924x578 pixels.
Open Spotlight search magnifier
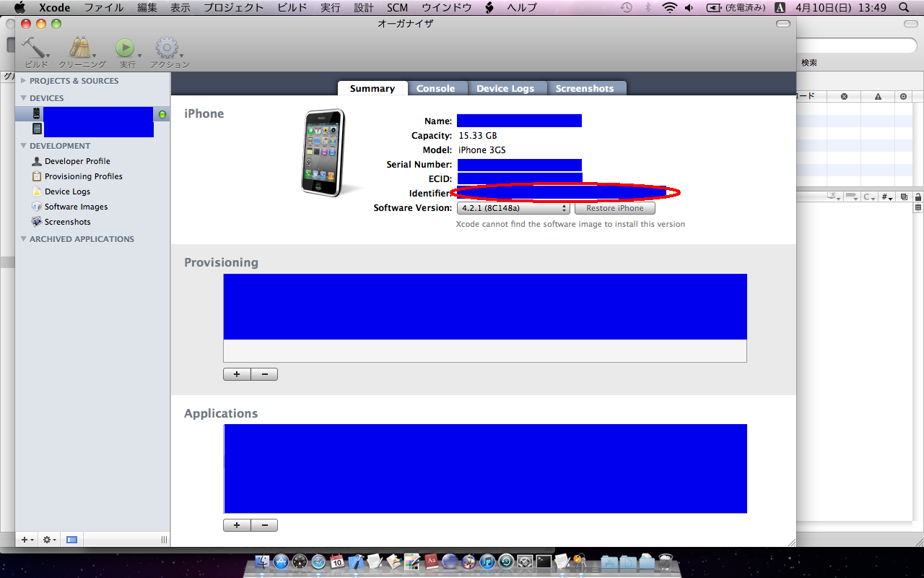[905, 8]
